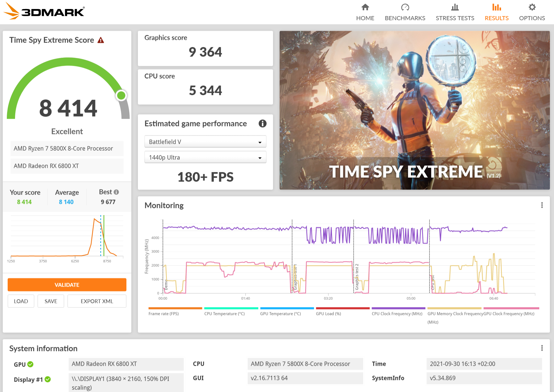Open Monitoring panel three-dot menu

[542, 205]
